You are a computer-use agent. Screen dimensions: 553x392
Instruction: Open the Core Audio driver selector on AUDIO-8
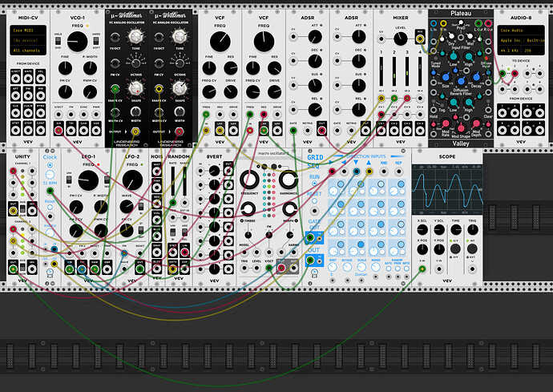pos(521,30)
